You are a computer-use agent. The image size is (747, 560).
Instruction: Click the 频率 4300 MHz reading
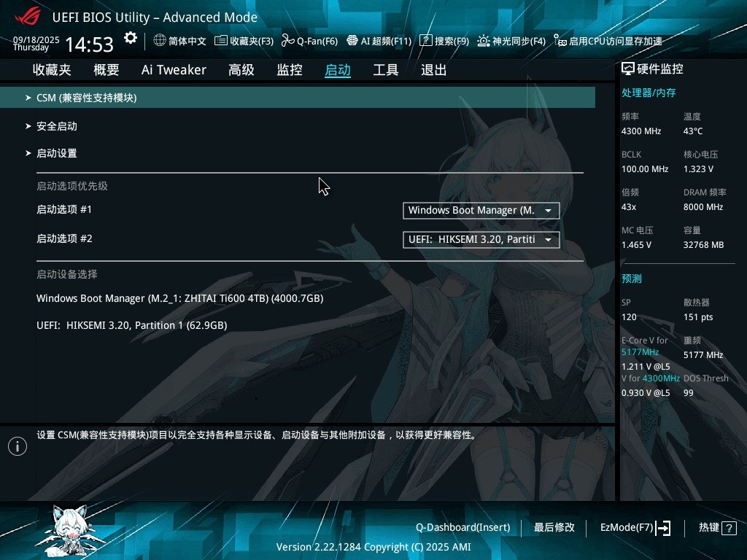coord(641,131)
